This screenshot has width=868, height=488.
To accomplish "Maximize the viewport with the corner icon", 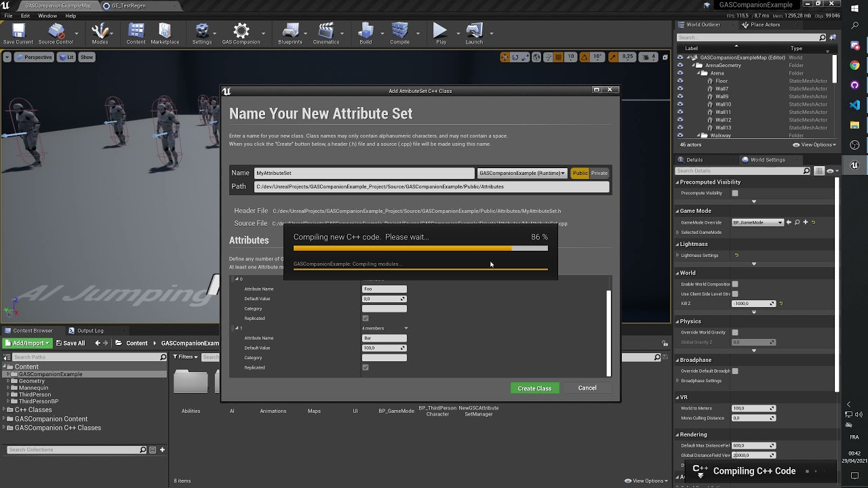I will click(665, 57).
